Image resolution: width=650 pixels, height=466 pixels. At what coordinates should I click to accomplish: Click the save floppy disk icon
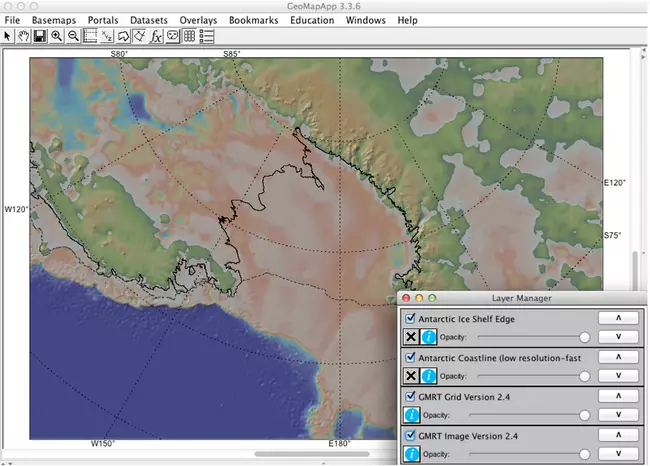tap(39, 36)
